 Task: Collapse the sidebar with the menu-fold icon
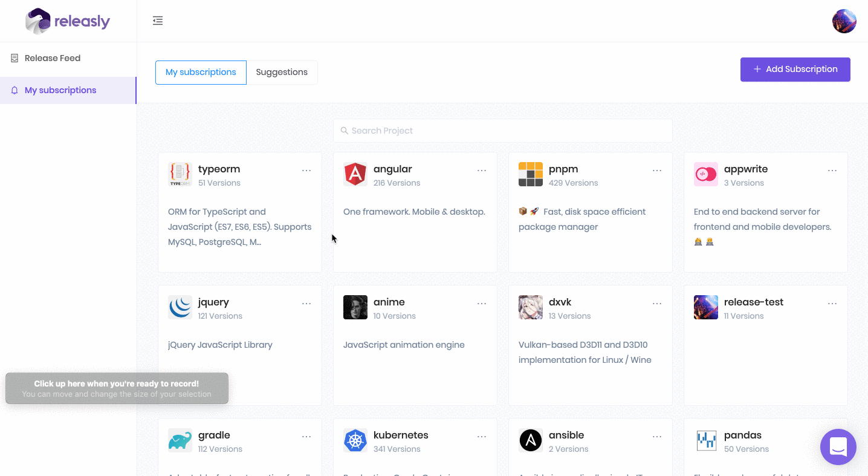tap(158, 21)
